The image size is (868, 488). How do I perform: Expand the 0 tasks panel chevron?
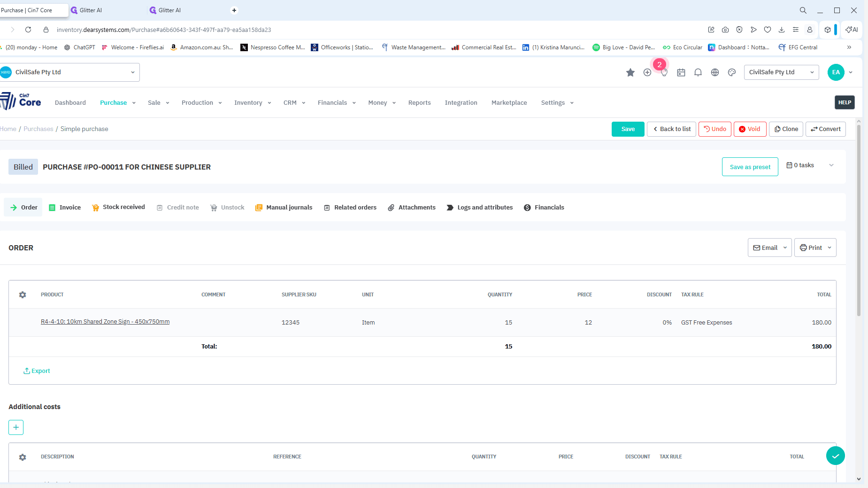[x=831, y=165]
